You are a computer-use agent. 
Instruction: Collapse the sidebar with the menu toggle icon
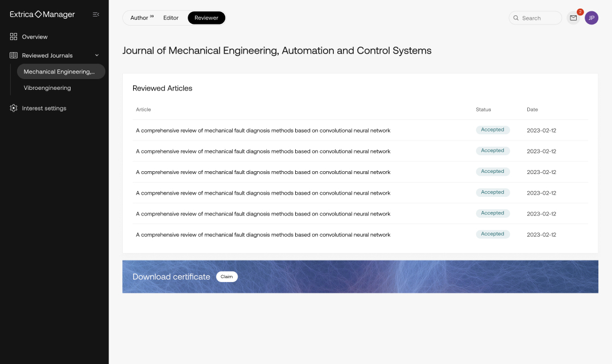click(x=96, y=14)
